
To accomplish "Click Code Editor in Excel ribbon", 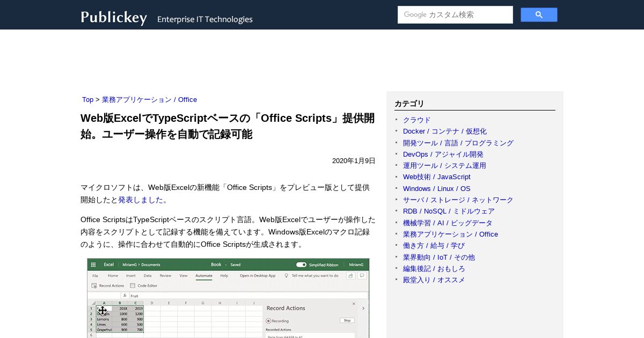I will tap(143, 286).
